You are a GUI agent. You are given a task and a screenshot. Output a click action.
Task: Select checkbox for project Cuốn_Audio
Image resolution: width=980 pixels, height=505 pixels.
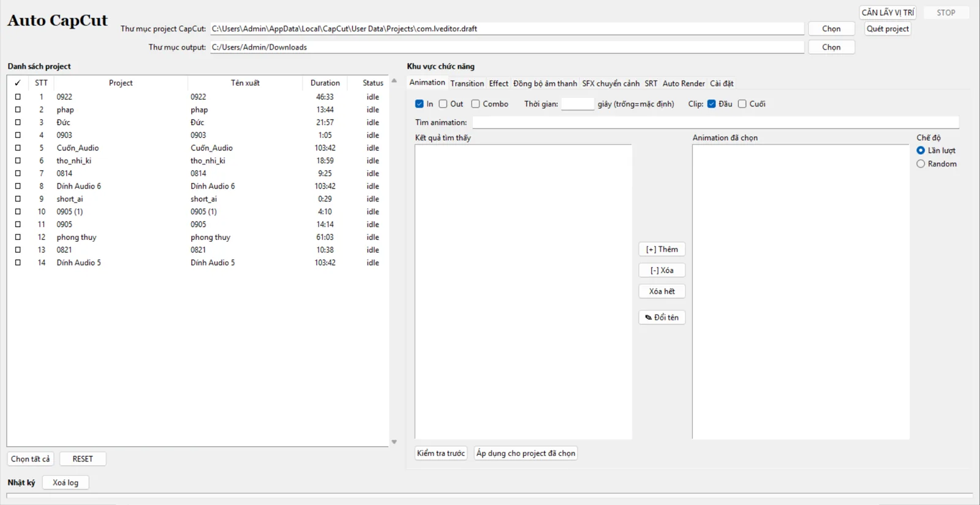(x=18, y=148)
